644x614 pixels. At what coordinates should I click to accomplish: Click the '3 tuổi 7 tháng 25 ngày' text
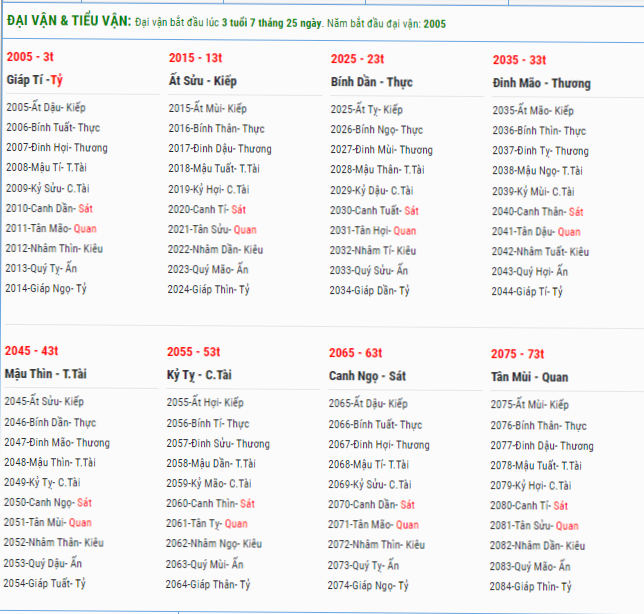pos(271,23)
